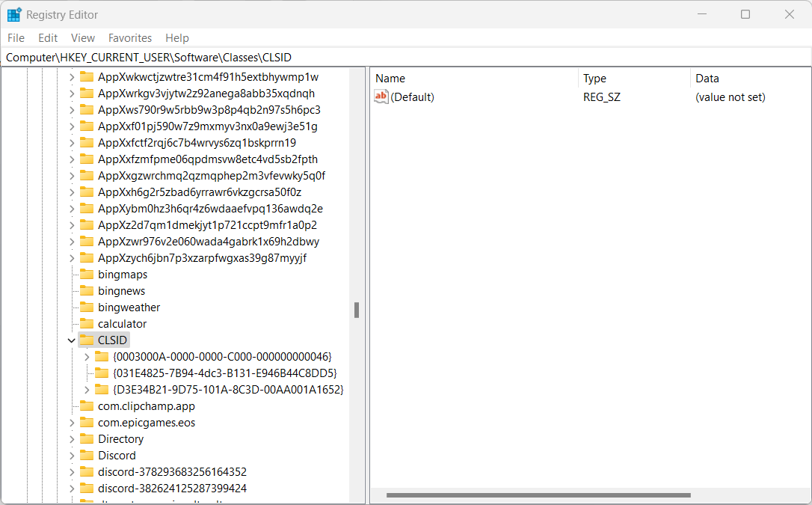Click the com.epicgames.eos folder icon
This screenshot has height=505, width=812.
click(87, 422)
